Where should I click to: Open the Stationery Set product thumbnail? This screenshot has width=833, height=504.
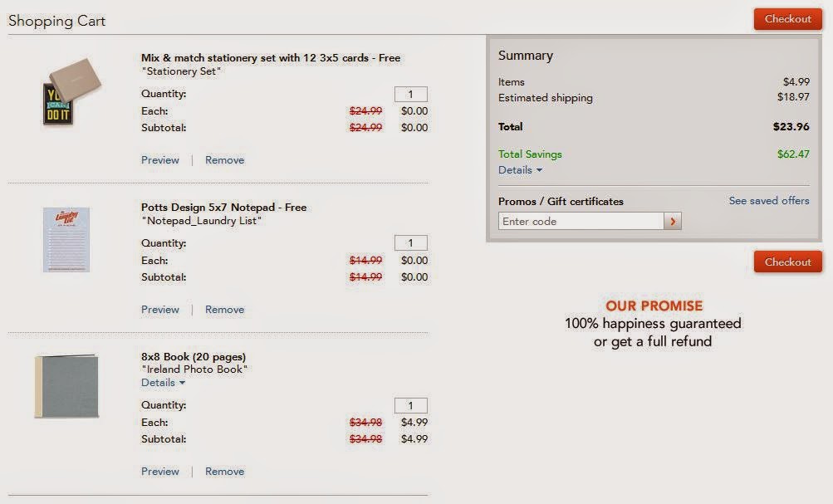[71, 92]
